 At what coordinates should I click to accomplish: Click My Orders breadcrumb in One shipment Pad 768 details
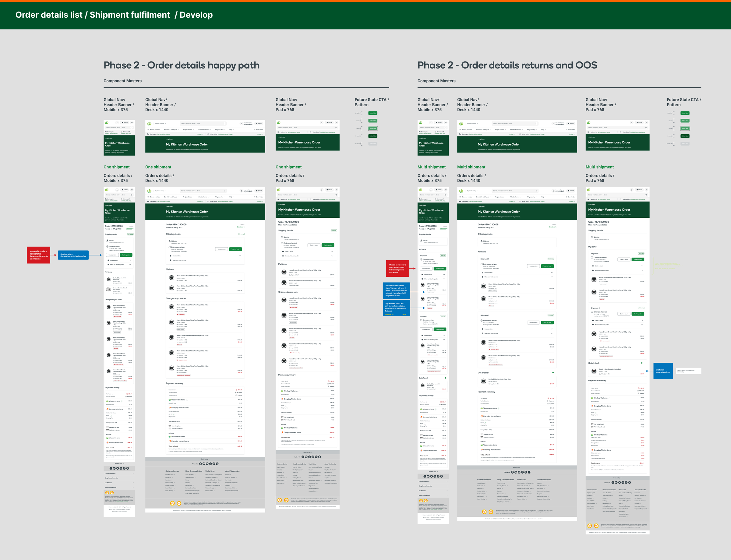point(282,204)
